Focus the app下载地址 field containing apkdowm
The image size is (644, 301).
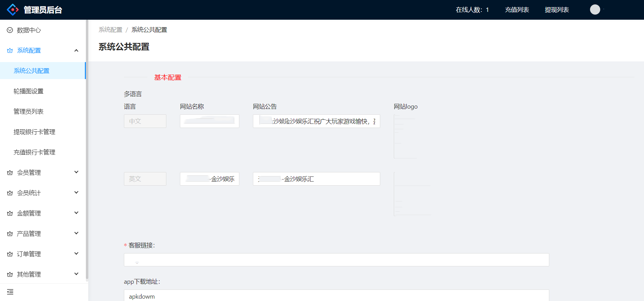tap(336, 296)
